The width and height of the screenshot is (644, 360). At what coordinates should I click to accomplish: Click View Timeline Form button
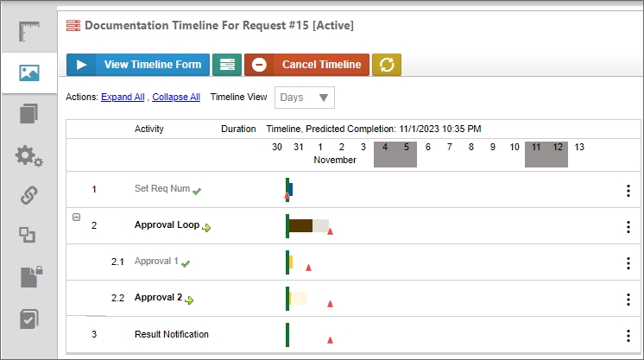pos(138,65)
